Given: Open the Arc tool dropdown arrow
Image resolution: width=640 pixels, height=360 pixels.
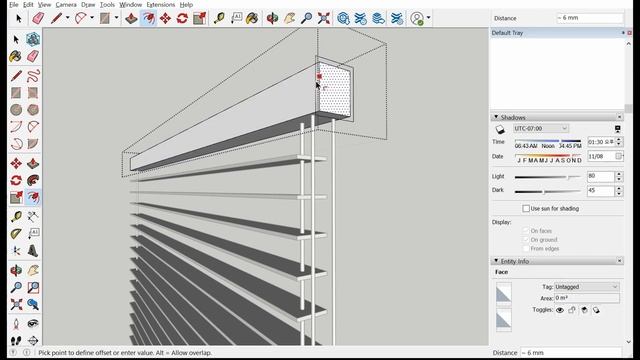Looking at the screenshot, I should tap(92, 18).
